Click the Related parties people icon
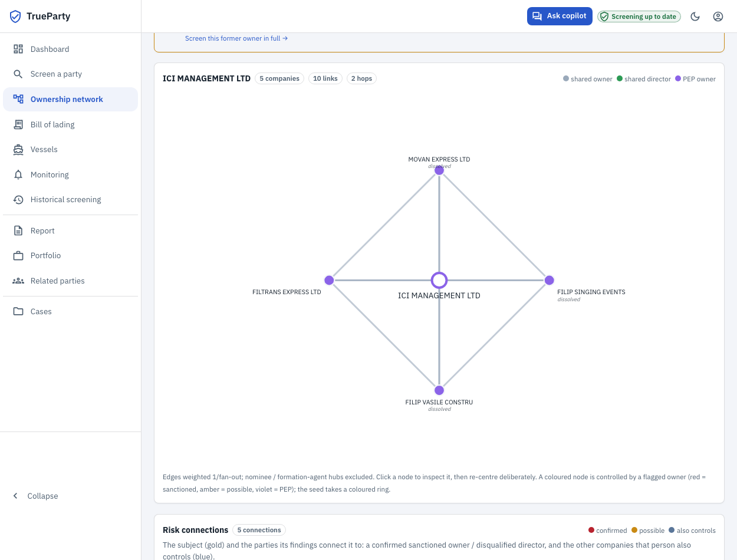Viewport: 737px width, 560px height. coord(18,281)
